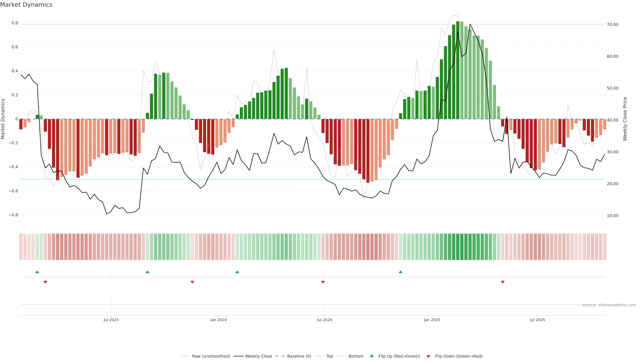The height and width of the screenshot is (362, 644).
Task: Click the green flip-up triangle just after Jan 2024
Action: [237, 272]
